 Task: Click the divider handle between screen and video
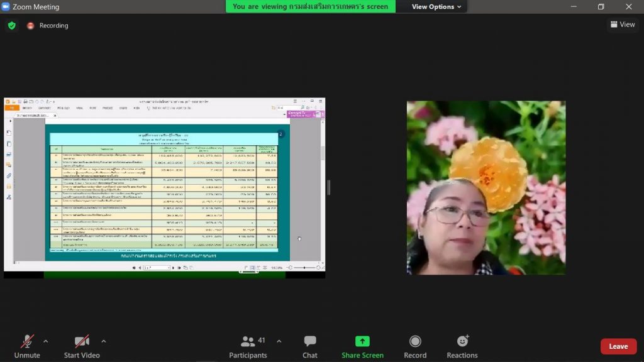(328, 187)
